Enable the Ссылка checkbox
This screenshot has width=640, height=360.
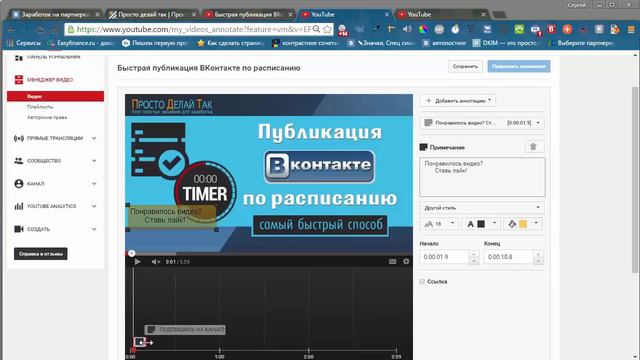pyautogui.click(x=422, y=282)
